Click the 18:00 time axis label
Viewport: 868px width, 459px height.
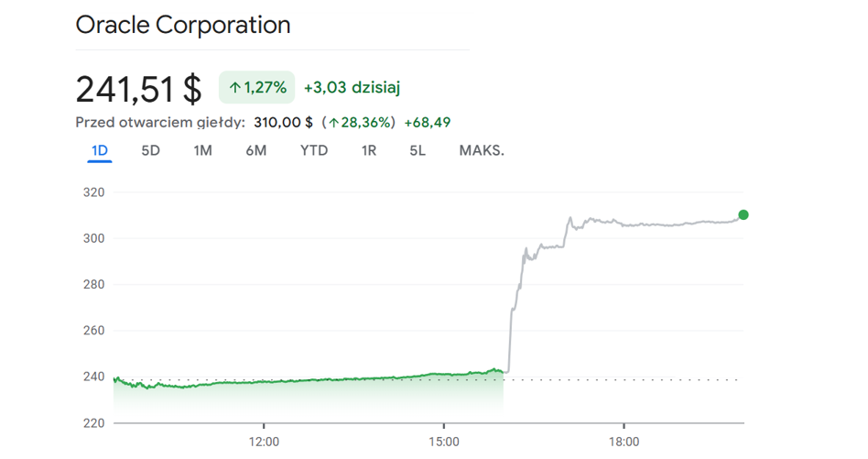[x=624, y=442]
